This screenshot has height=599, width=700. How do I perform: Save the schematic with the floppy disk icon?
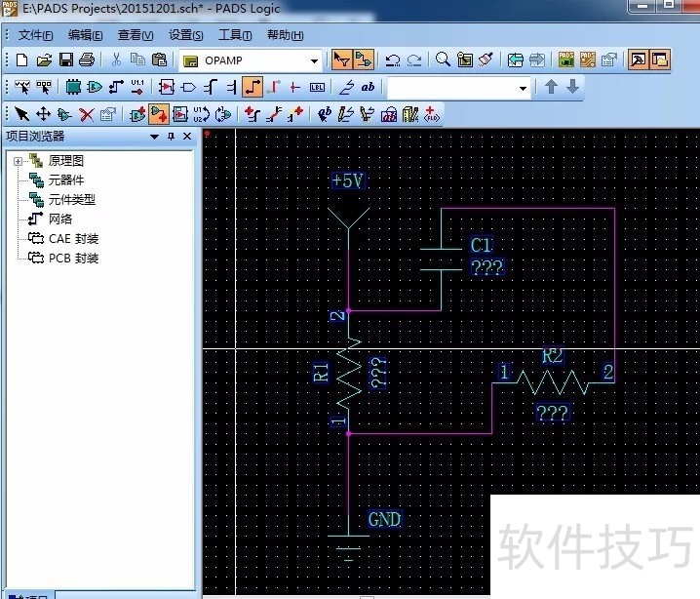(x=65, y=60)
